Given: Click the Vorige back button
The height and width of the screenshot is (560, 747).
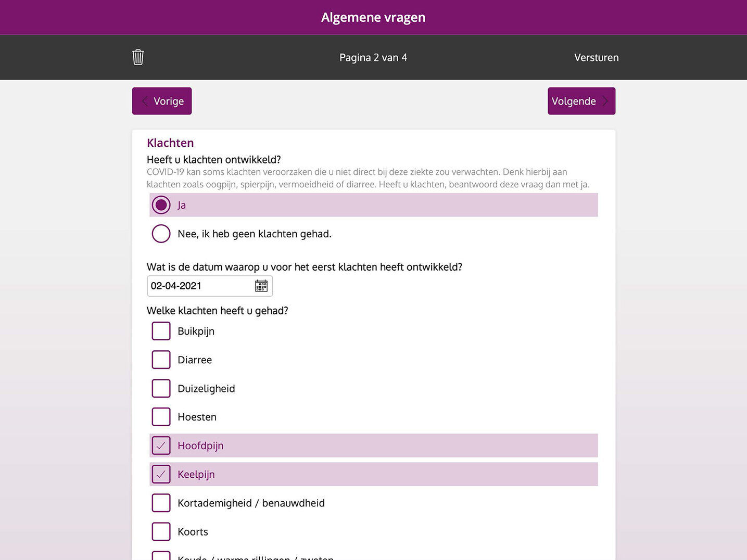Looking at the screenshot, I should 162,101.
